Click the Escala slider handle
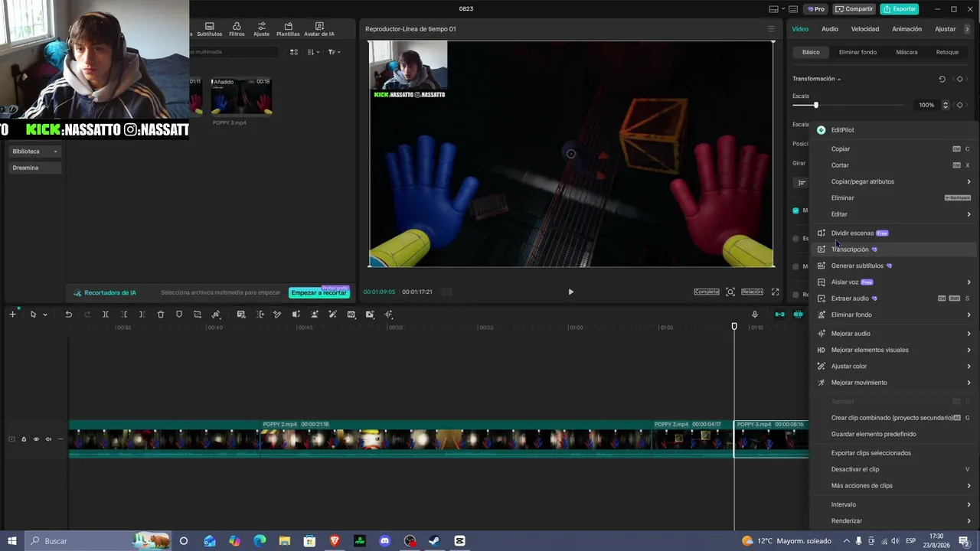 [815, 105]
